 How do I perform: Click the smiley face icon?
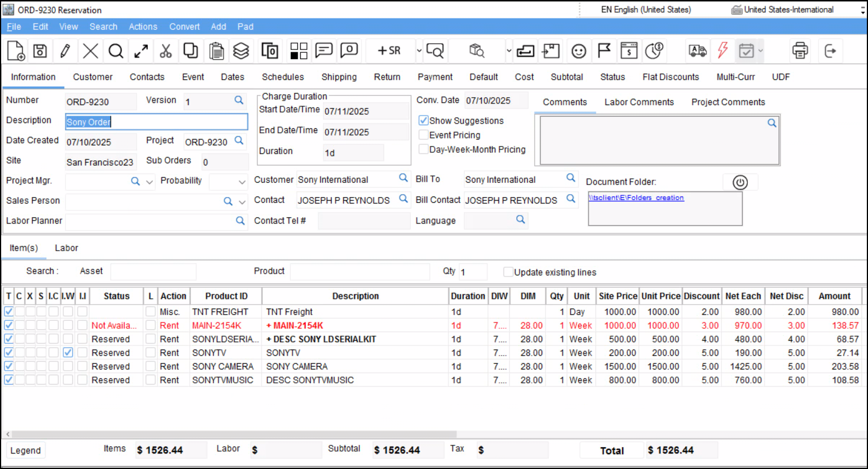578,51
